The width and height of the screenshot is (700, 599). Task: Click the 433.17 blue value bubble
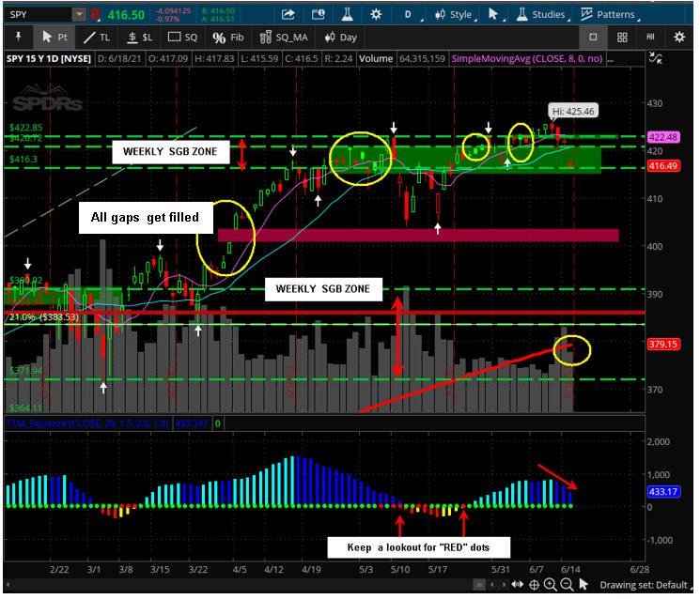(x=664, y=492)
